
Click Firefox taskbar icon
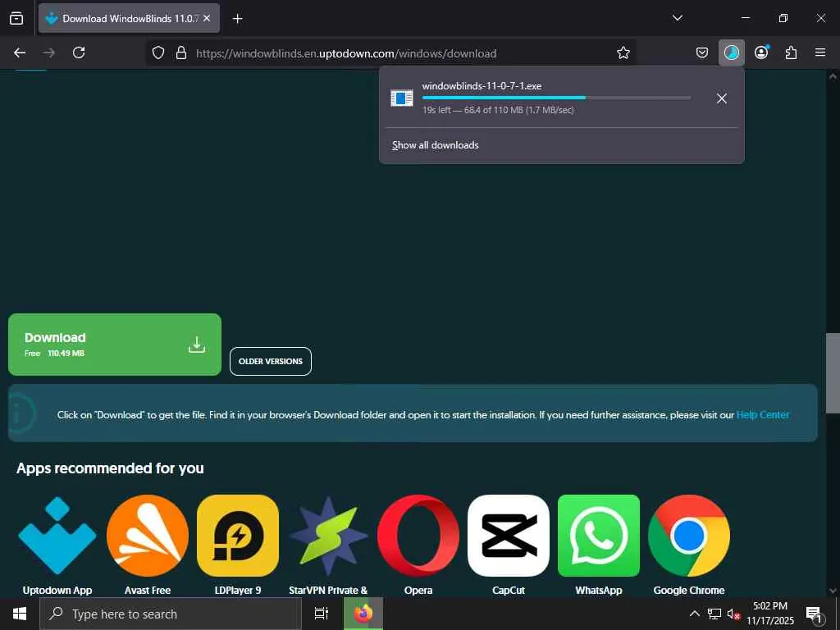coord(363,614)
